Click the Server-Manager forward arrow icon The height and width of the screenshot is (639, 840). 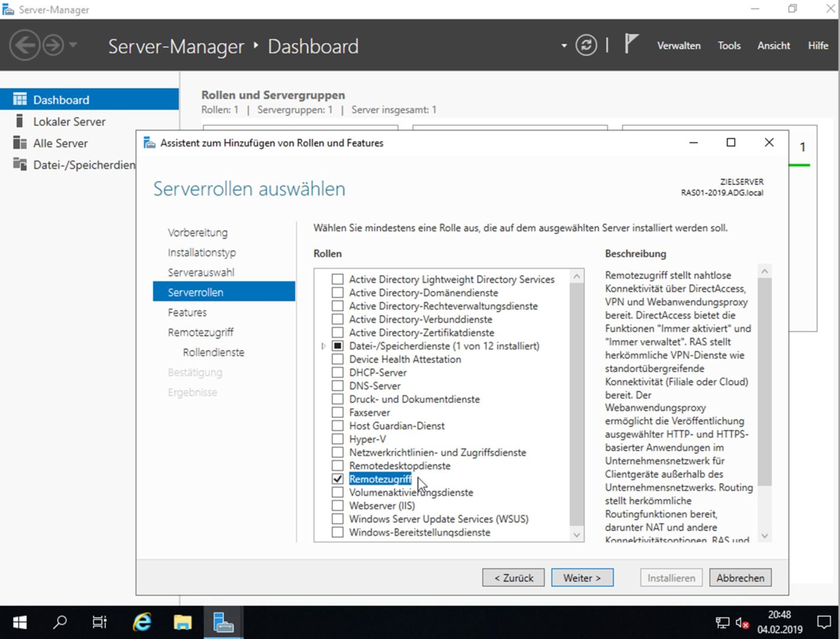(53, 46)
